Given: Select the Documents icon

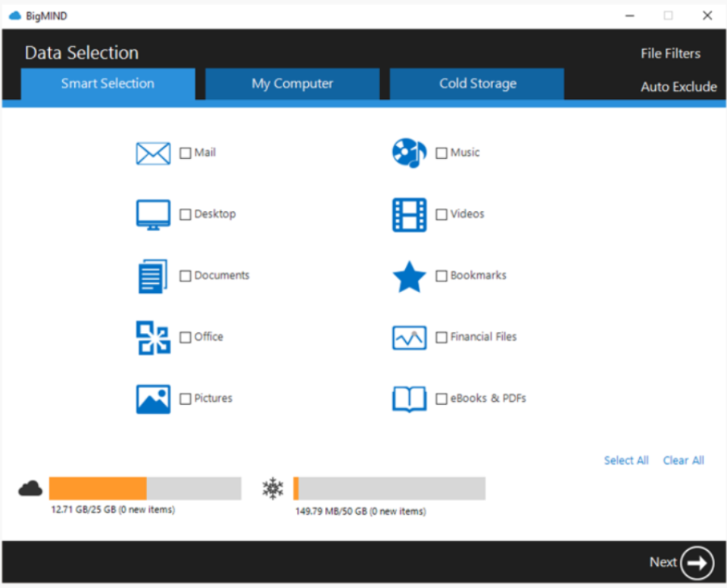Looking at the screenshot, I should (x=153, y=275).
